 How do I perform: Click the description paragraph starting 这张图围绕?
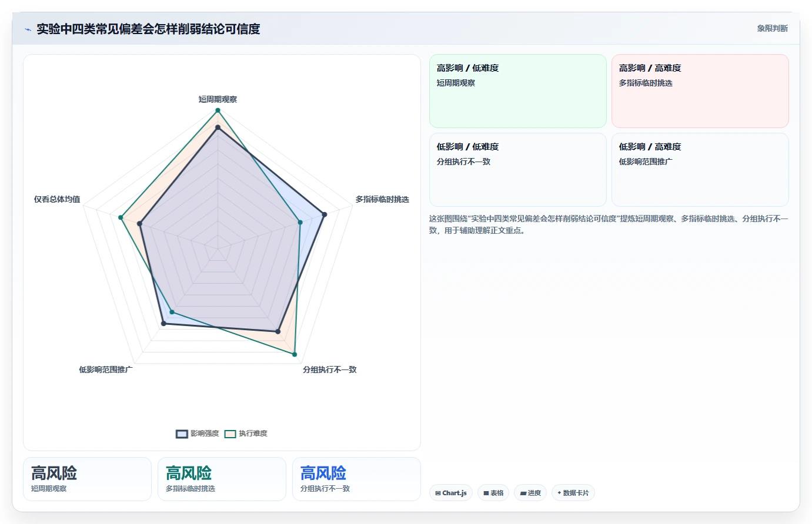[x=609, y=224]
